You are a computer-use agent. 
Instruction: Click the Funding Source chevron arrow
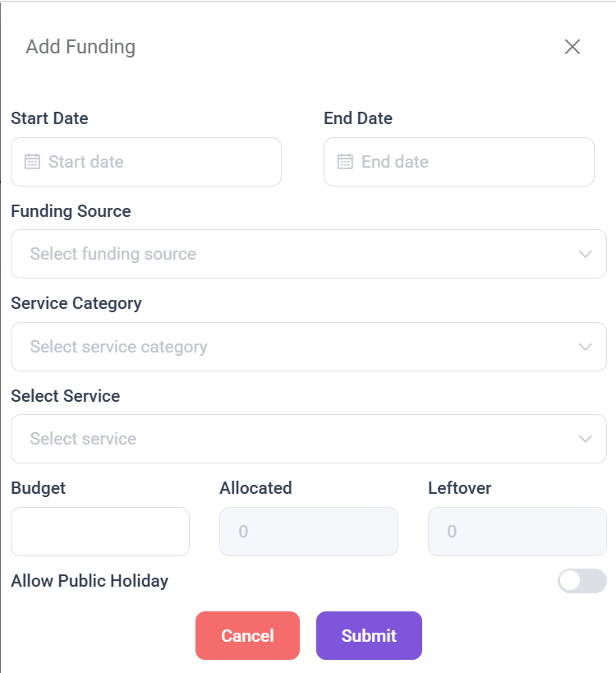tap(586, 254)
